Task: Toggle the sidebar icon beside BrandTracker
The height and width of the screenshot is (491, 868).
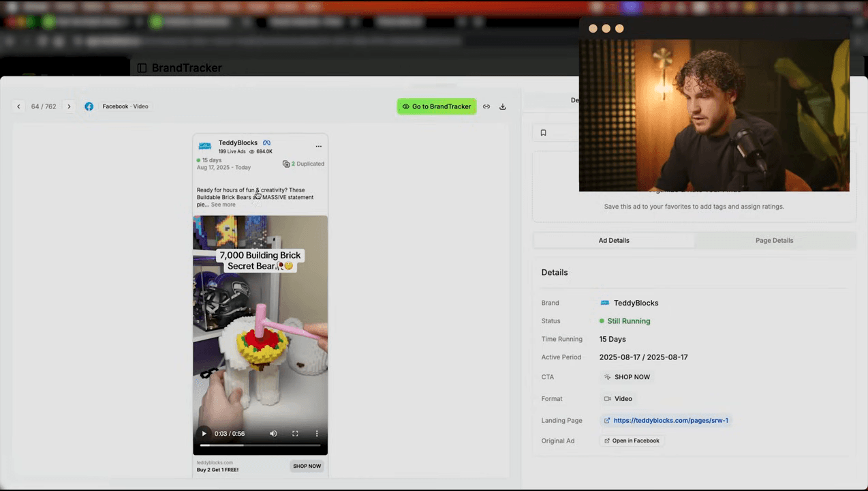Action: (x=142, y=68)
